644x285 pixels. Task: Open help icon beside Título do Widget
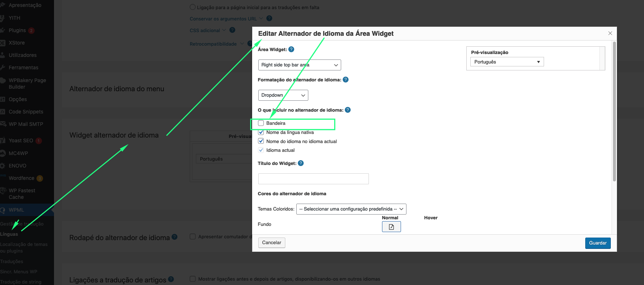tap(301, 163)
